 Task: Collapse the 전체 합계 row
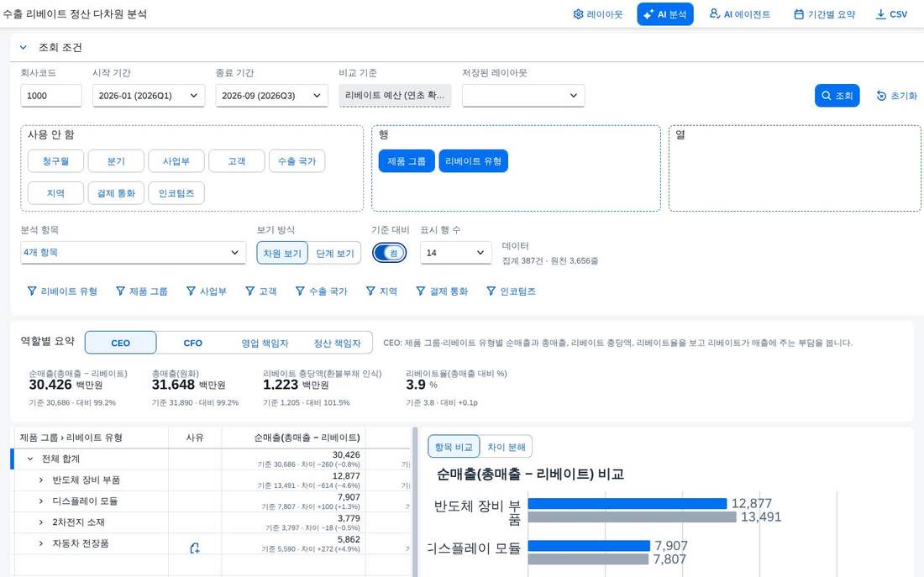click(x=30, y=459)
